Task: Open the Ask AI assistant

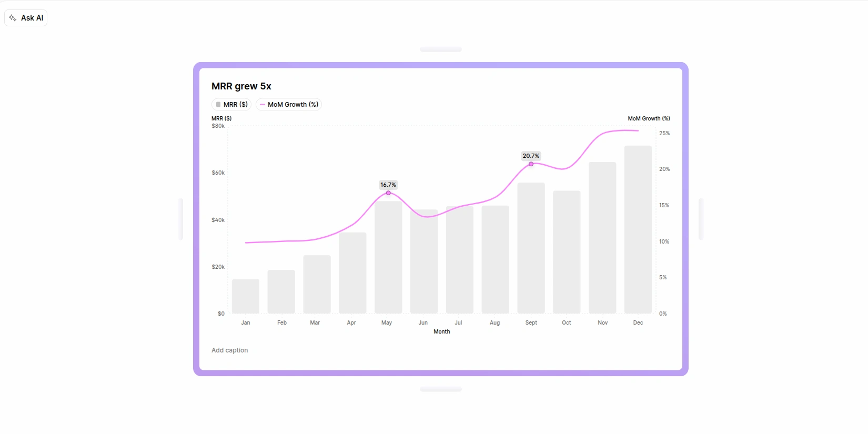Action: (26, 18)
